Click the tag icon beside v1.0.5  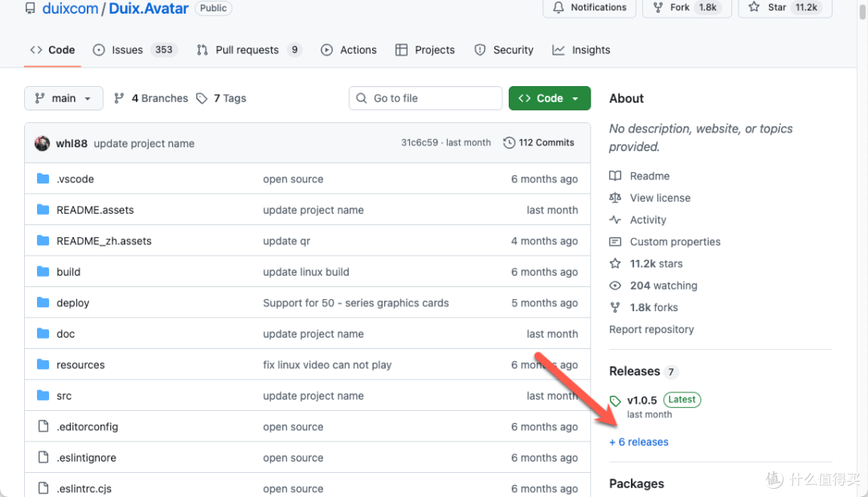pyautogui.click(x=616, y=400)
